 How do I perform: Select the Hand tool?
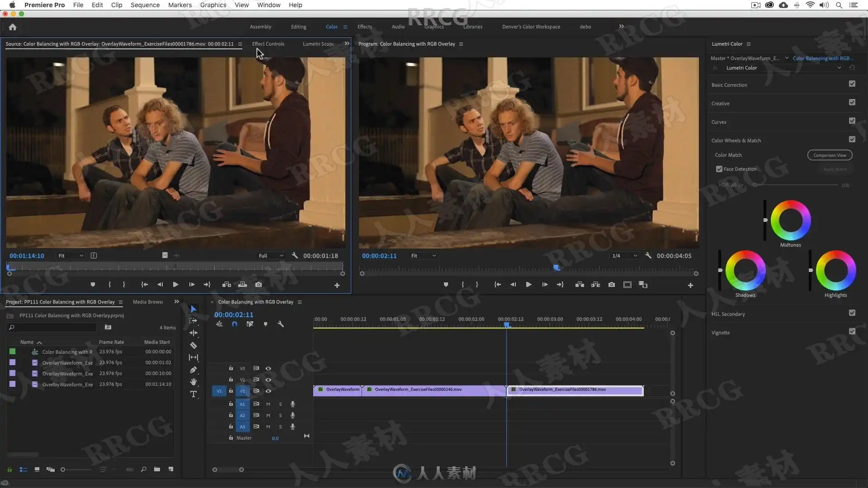[193, 382]
